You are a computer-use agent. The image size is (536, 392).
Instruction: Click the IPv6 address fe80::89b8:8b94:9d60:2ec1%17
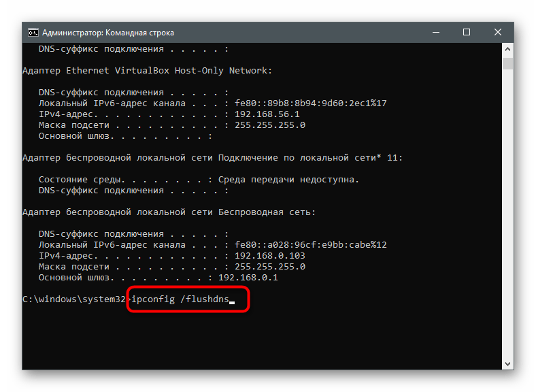(310, 103)
